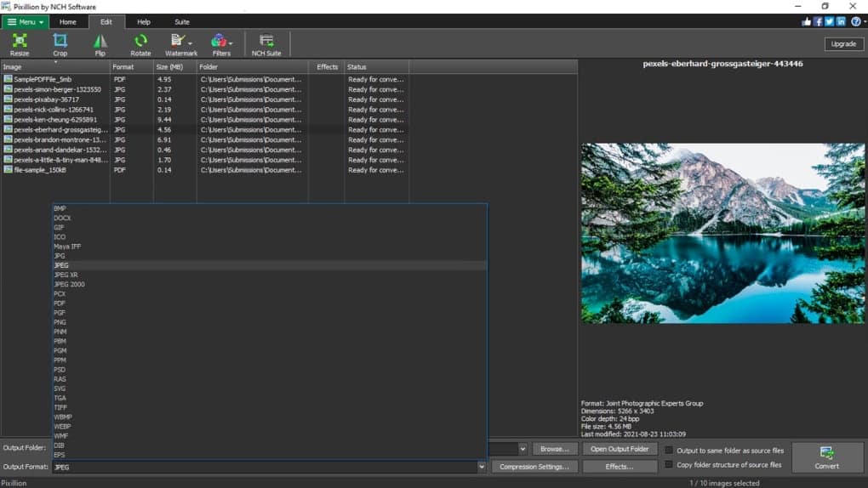
Task: Click the Compression Settings button
Action: pos(534,467)
